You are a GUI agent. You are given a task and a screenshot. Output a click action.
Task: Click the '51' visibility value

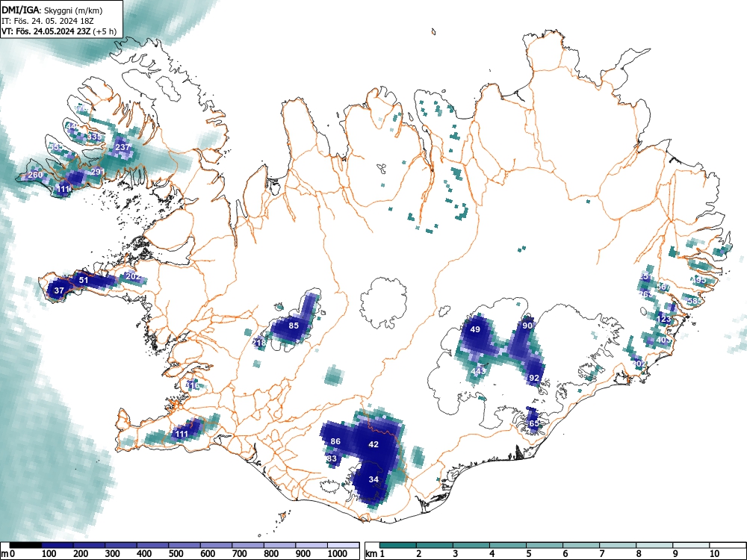coord(84,280)
